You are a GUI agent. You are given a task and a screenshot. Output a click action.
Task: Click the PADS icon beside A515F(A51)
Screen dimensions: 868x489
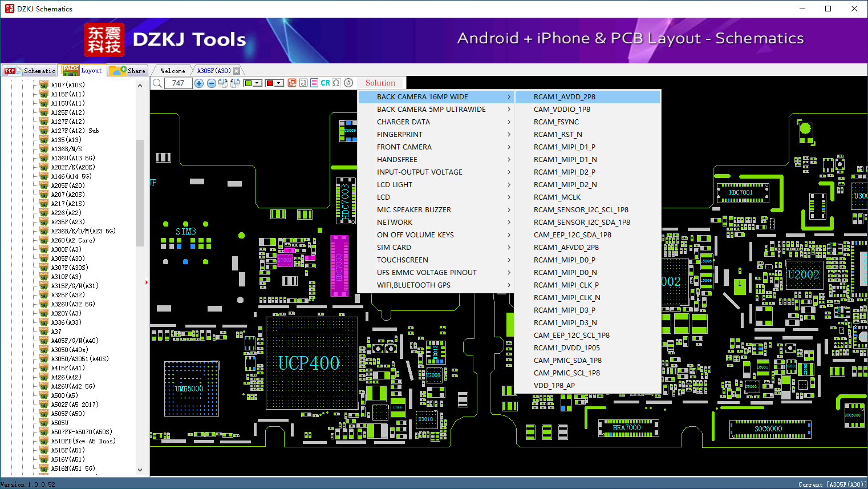[44, 450]
